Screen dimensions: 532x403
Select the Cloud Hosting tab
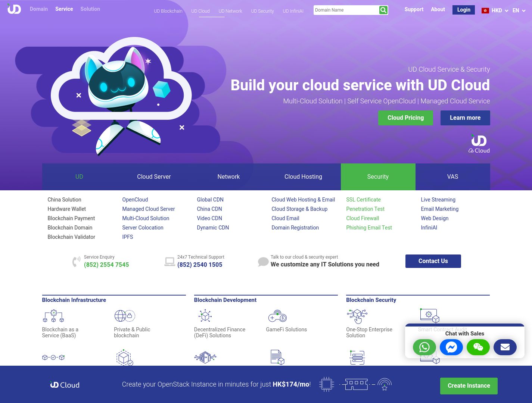(x=303, y=177)
